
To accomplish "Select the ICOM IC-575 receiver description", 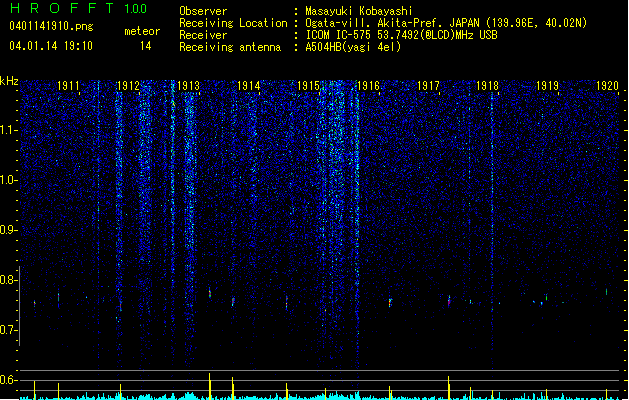I will (402, 35).
